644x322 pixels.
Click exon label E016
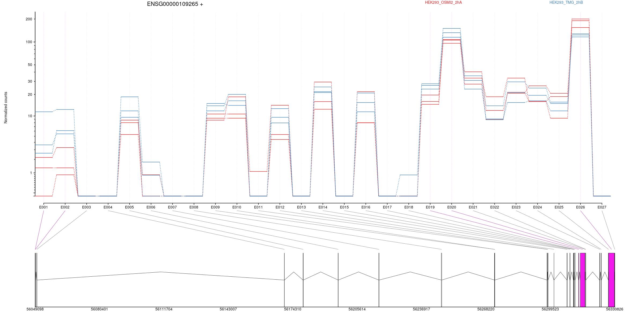(366, 207)
